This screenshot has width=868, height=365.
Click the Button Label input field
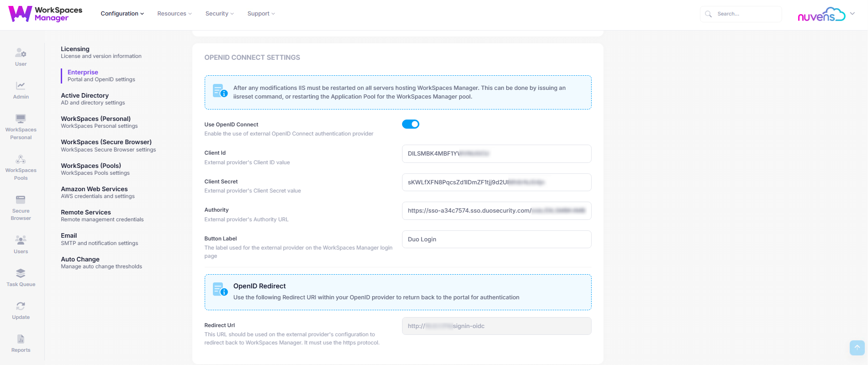click(496, 240)
